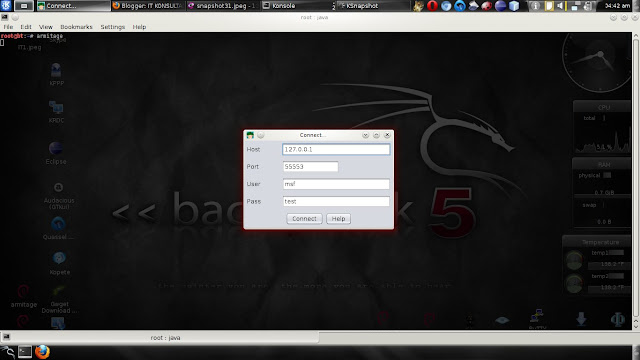
Task: Click the blue heart-globe icon in top panel
Action: click(x=446, y=6)
